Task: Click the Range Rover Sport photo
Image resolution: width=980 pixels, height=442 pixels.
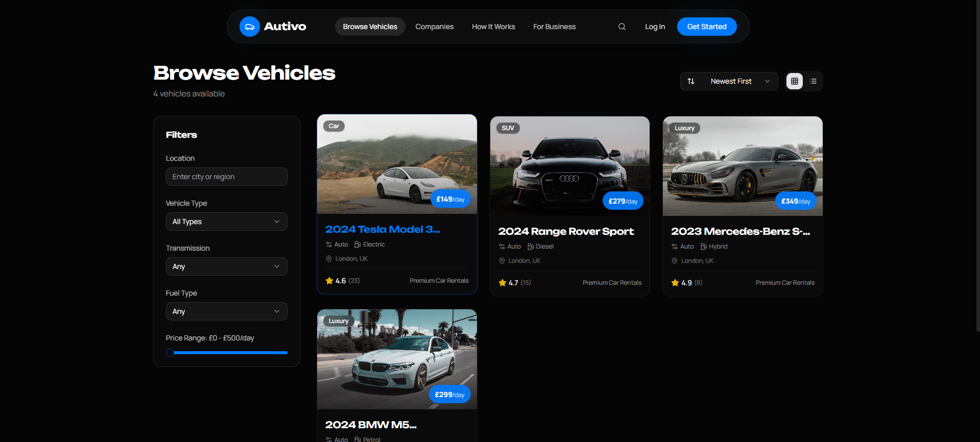Action: click(x=570, y=166)
